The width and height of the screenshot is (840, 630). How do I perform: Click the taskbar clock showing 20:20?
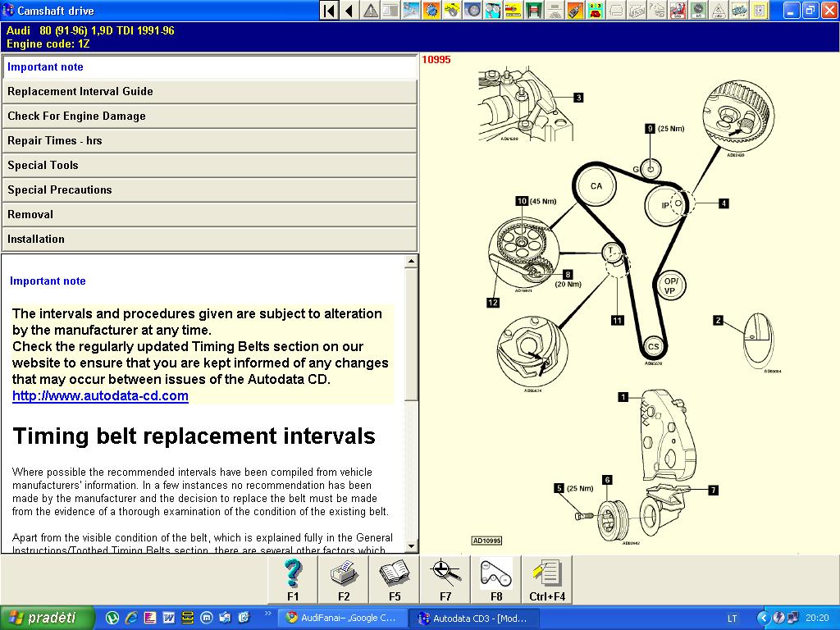coord(817,619)
